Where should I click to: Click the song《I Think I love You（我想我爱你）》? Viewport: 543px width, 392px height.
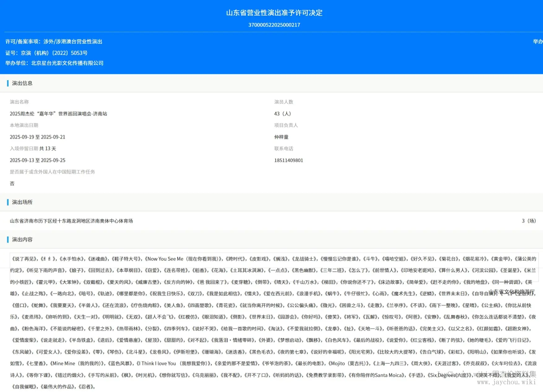click(174, 363)
